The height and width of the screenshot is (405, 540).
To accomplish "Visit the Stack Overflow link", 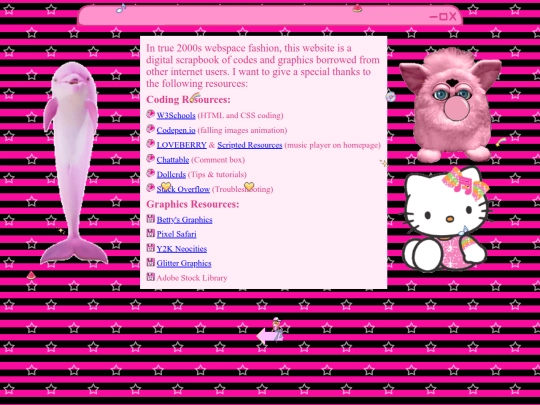I will pyautogui.click(x=183, y=189).
